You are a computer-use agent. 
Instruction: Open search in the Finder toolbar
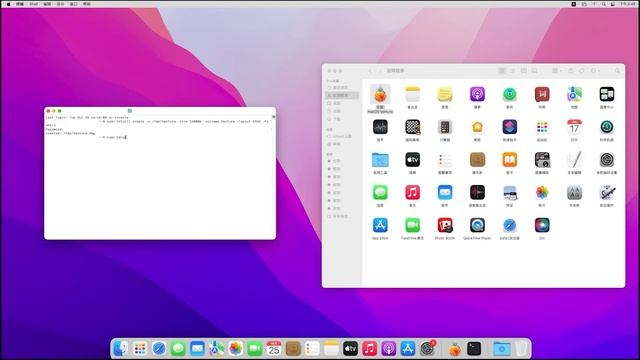pyautogui.click(x=617, y=71)
